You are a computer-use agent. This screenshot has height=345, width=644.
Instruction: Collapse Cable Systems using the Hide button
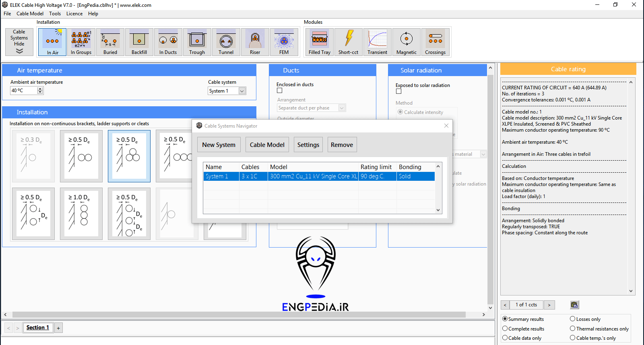pyautogui.click(x=19, y=42)
